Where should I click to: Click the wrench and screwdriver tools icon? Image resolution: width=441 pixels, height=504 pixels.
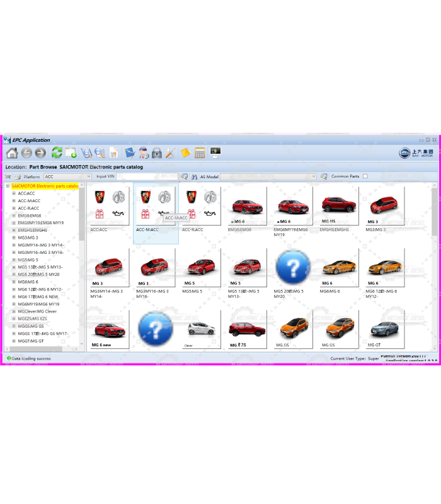point(170,153)
